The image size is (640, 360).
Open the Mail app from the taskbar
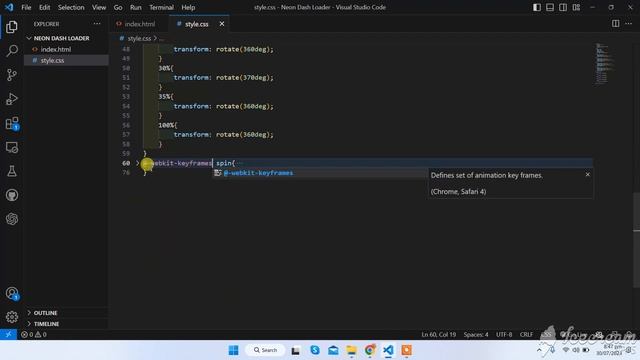[333, 350]
